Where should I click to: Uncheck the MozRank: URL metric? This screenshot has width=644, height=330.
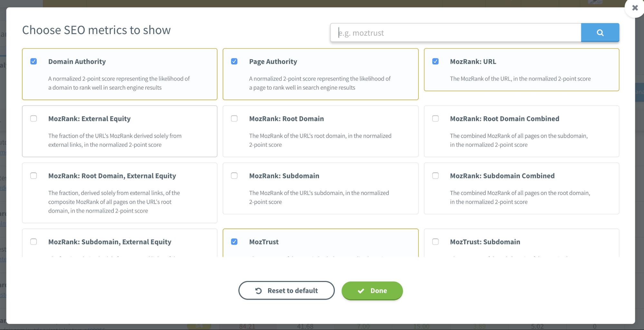[436, 61]
